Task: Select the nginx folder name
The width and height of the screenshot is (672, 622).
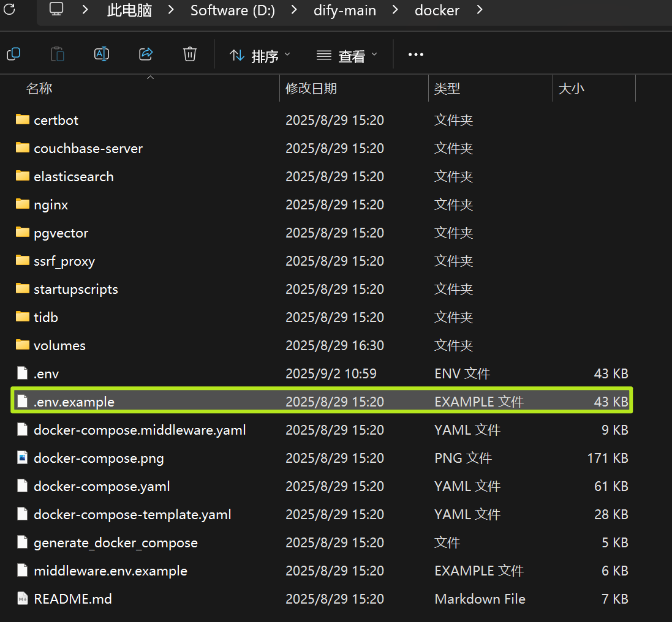Action: [x=51, y=205]
